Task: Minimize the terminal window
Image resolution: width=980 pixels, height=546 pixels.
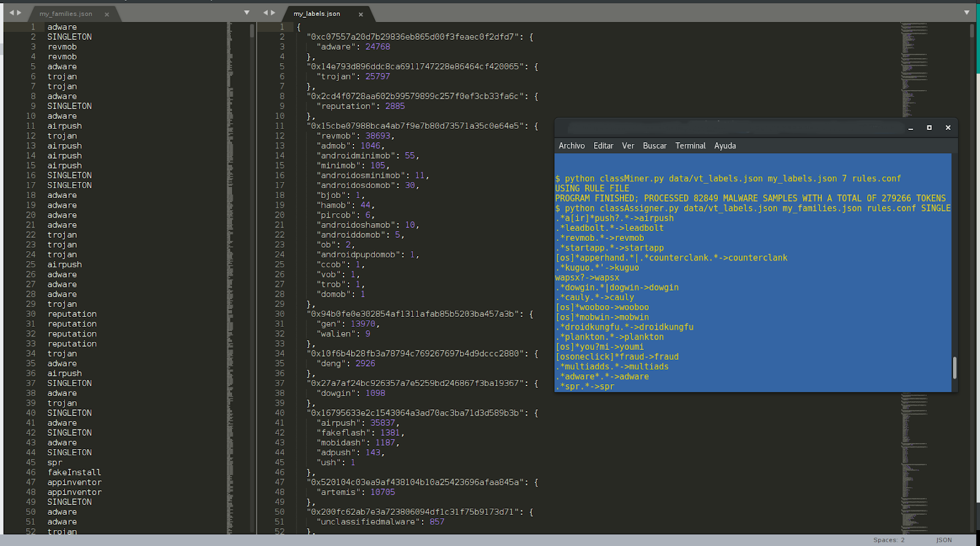Action: point(911,128)
